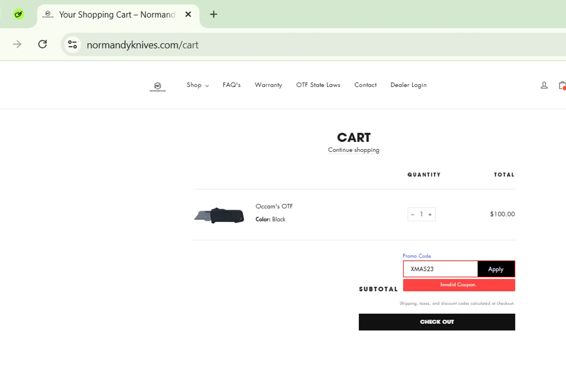Click the Color: Black text
This screenshot has width=566, height=392.
[271, 219]
